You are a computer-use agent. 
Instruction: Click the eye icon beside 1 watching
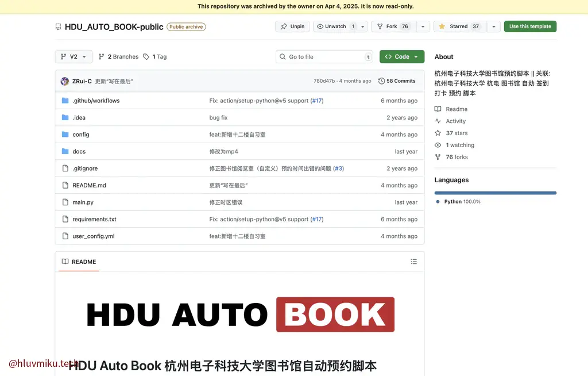438,145
